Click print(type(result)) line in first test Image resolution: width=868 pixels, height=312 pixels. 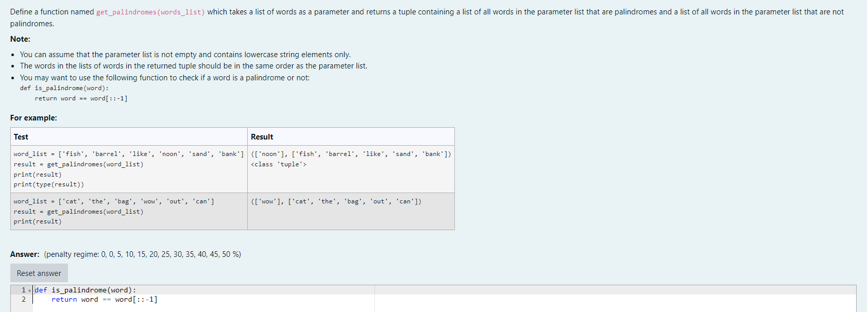(49, 184)
